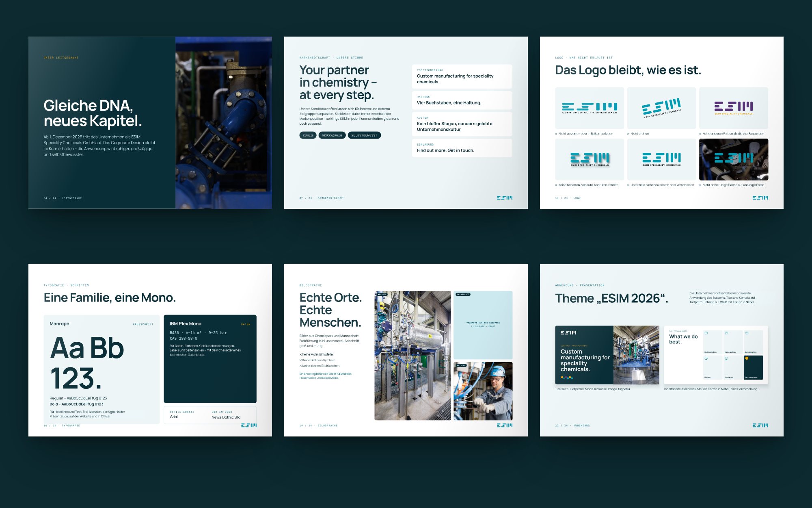Click the reactor photo on the title-slide preview
Screen dimensions: 812x508
click(636, 355)
